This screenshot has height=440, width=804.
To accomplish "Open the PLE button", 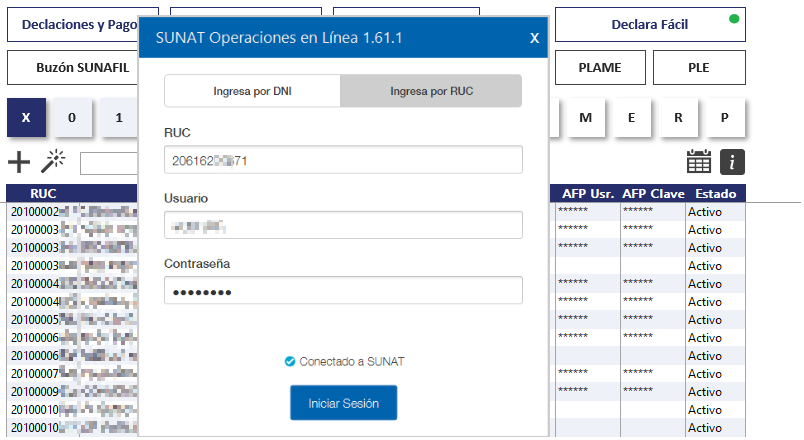I will pos(699,67).
